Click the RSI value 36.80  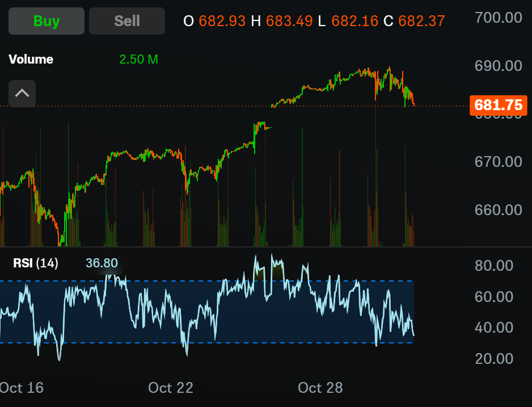click(x=102, y=263)
